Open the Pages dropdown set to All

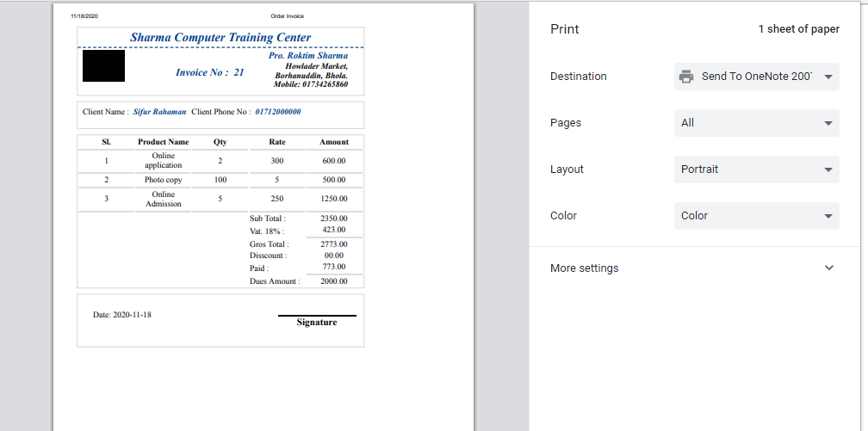(756, 123)
